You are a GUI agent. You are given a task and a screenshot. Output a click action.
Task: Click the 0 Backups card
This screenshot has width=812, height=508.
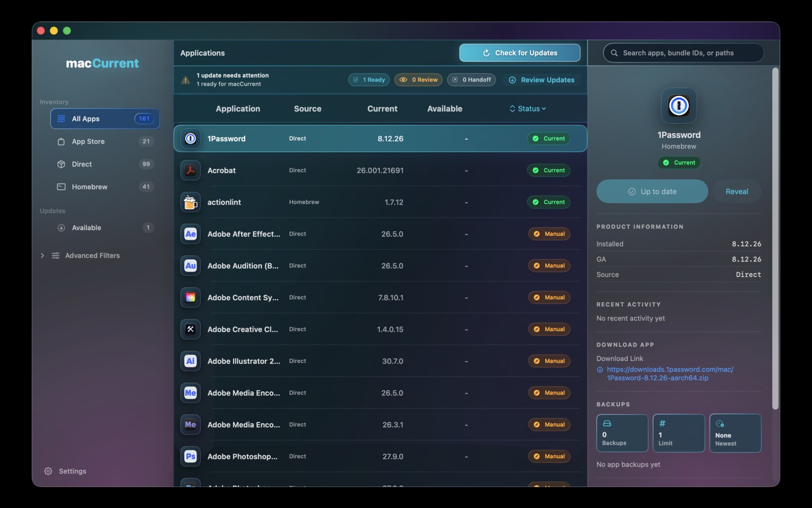point(622,433)
